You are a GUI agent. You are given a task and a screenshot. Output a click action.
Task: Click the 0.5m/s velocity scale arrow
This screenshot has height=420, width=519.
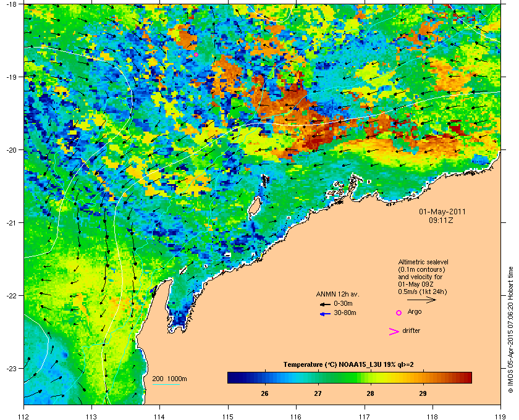(421, 300)
